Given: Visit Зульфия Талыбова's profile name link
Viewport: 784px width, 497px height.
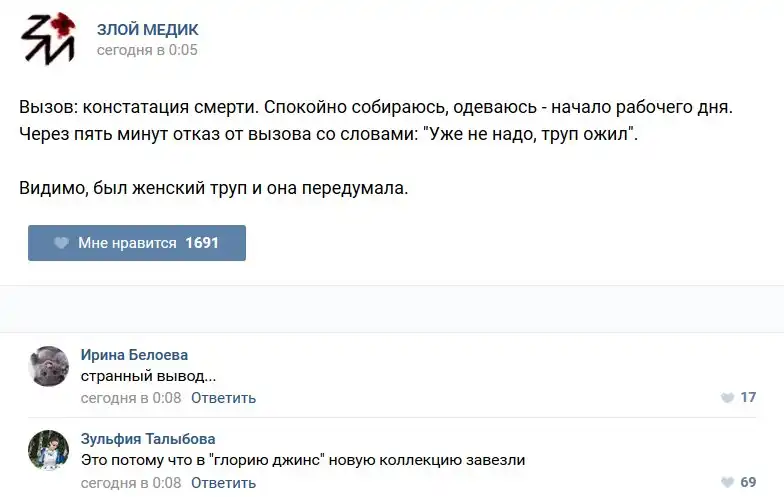Looking at the screenshot, I should [148, 439].
